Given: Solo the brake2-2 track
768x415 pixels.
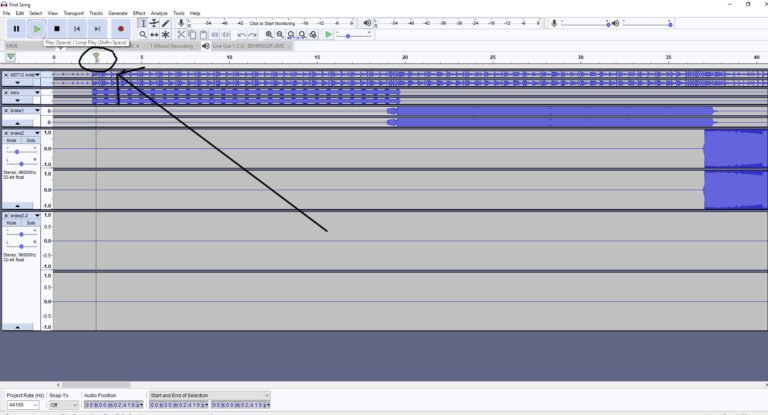Looking at the screenshot, I should (30, 223).
